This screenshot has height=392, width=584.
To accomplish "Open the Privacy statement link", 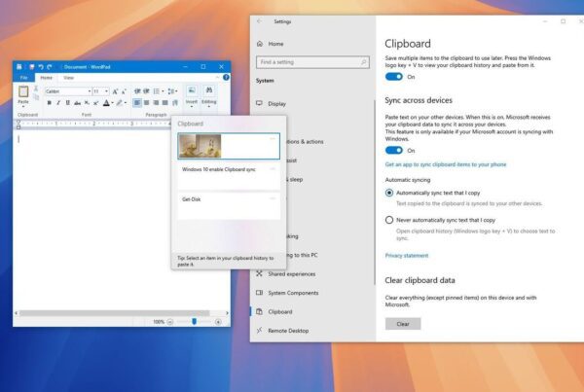I will [407, 256].
